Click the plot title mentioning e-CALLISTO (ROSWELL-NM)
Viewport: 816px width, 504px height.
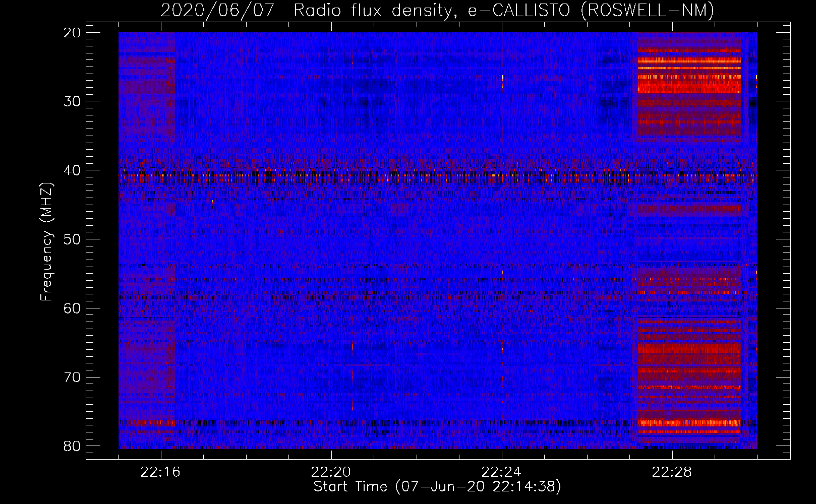pos(437,10)
